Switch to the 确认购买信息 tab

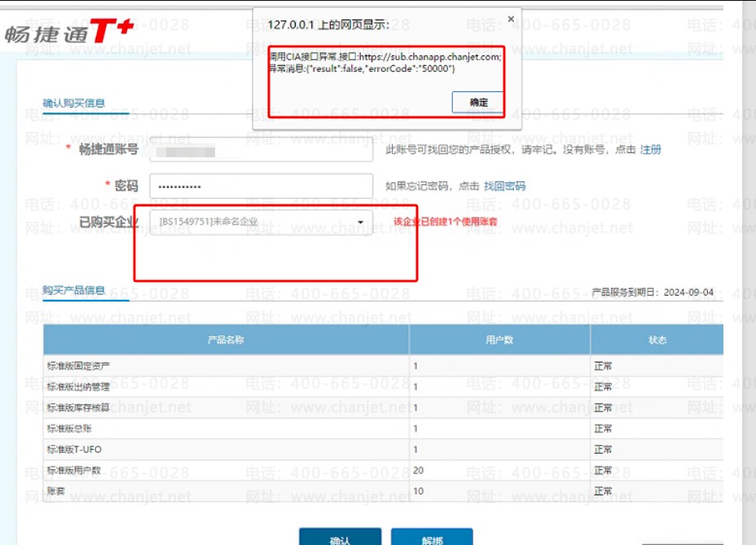[73, 103]
